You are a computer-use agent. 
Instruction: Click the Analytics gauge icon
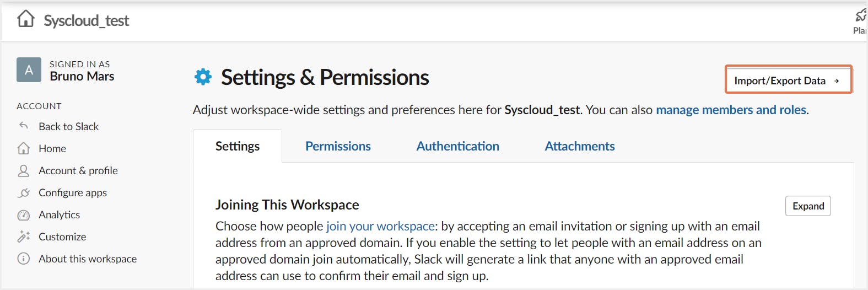coord(23,215)
